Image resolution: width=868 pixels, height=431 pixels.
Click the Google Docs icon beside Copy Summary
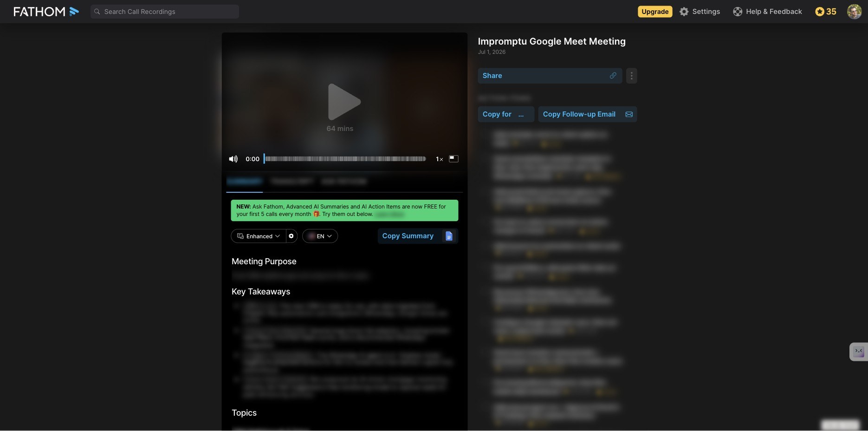(x=449, y=236)
